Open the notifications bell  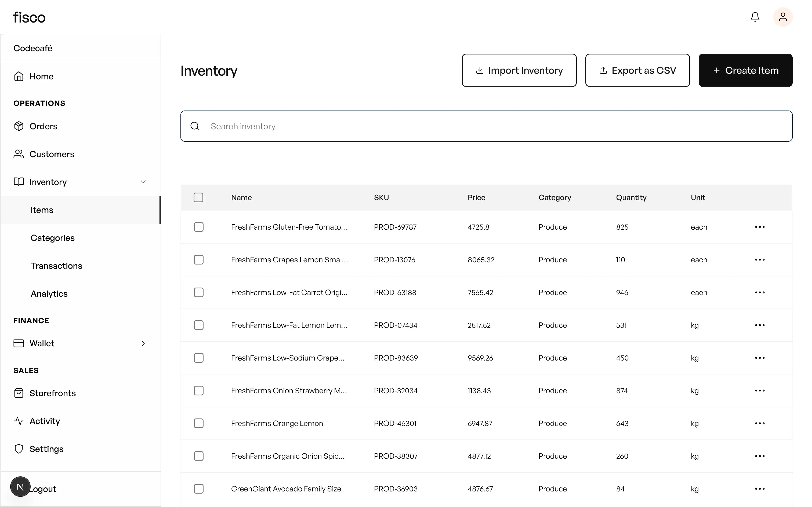point(755,16)
